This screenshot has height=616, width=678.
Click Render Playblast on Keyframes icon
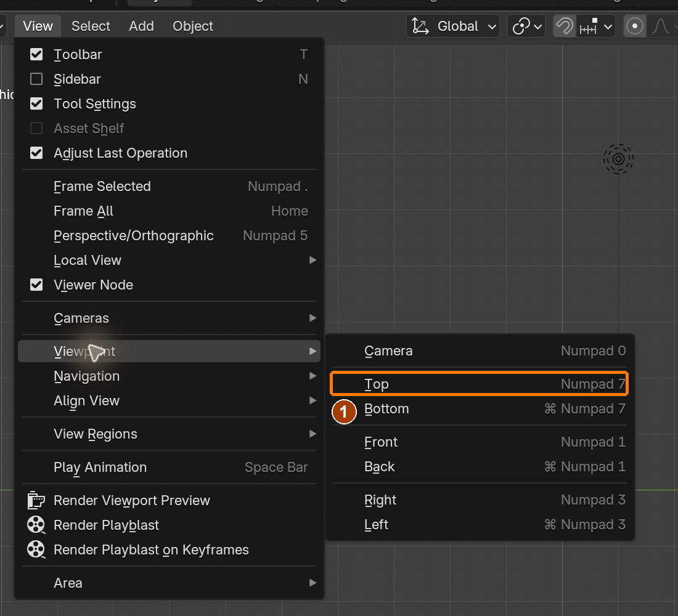tap(36, 549)
